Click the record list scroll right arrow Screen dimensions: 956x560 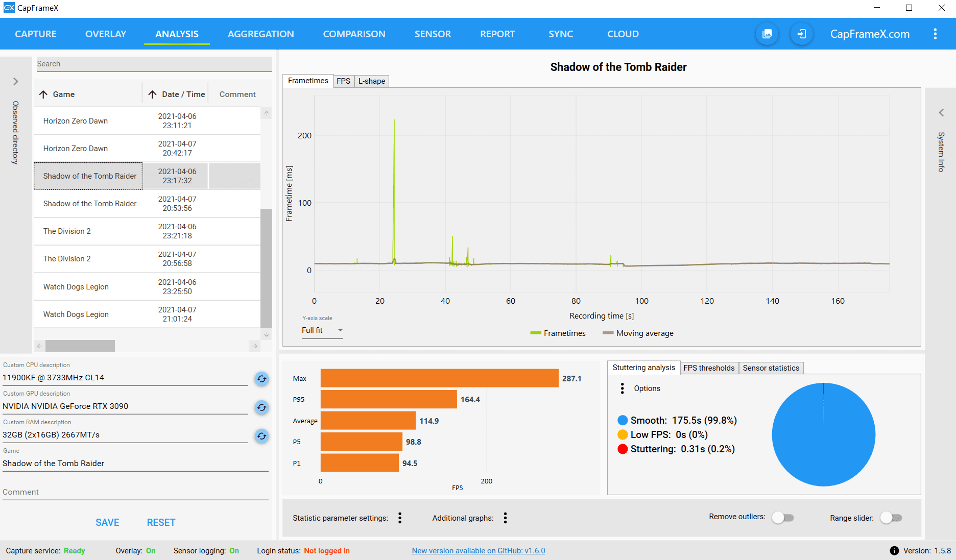tap(255, 346)
